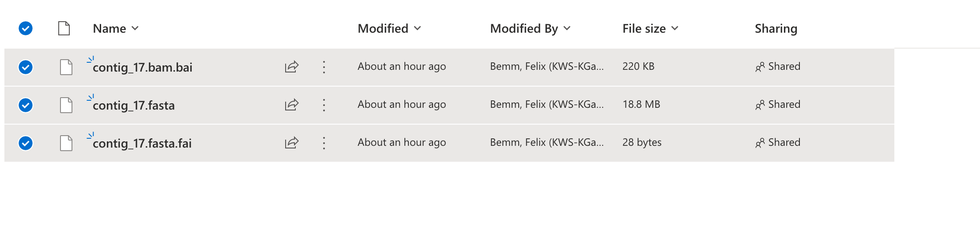The height and width of the screenshot is (228, 980).
Task: Click share icon for contig_17.fasta.fai
Action: pos(292,143)
